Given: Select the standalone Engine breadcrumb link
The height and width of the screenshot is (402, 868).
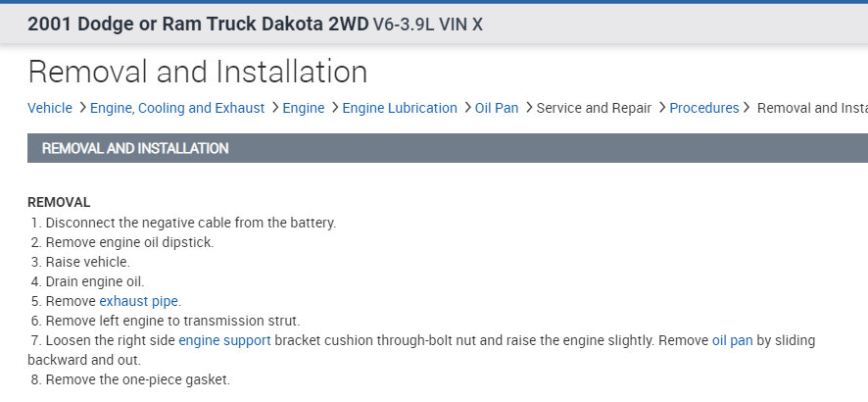Looking at the screenshot, I should pyautogui.click(x=304, y=108).
